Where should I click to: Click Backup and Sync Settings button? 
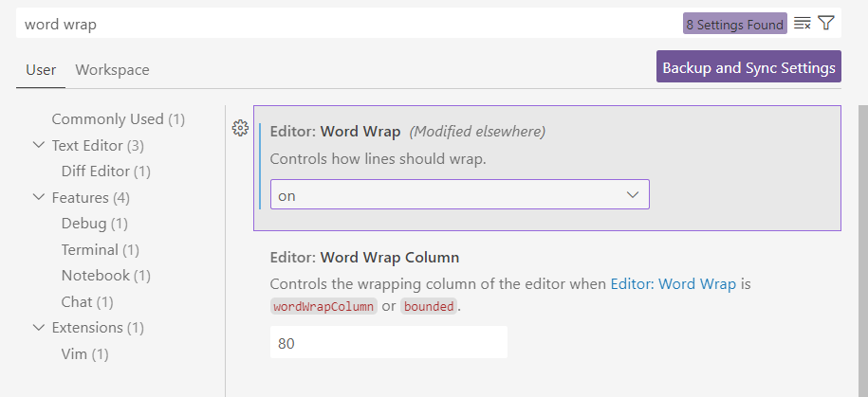(748, 67)
